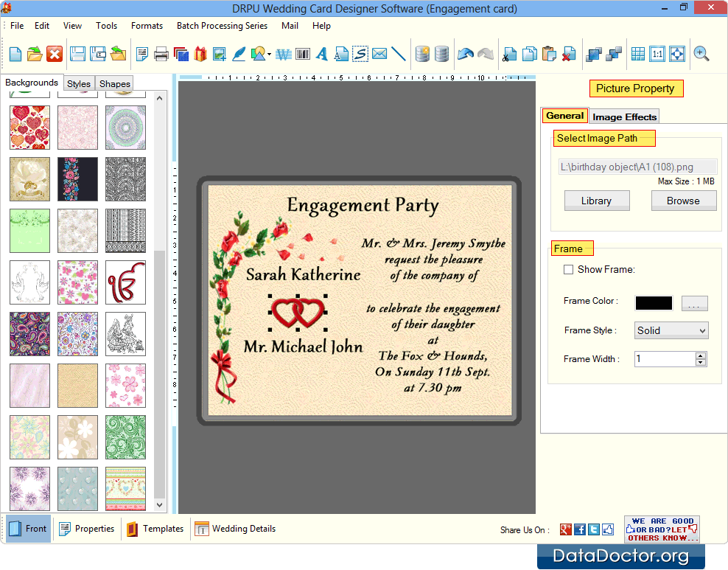This screenshot has height=570, width=728.
Task: Click the backgrounds list scroll-down arrow
Action: click(x=159, y=505)
